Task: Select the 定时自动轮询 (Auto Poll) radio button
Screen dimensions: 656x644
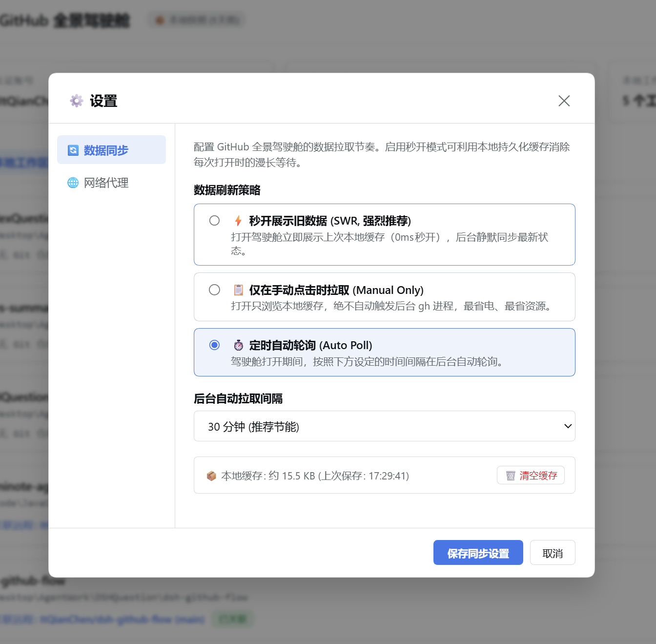Action: tap(214, 345)
